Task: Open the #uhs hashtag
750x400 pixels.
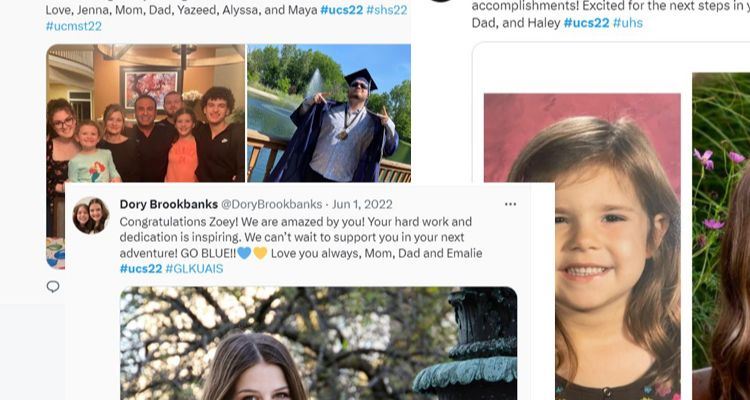Action: [x=627, y=22]
